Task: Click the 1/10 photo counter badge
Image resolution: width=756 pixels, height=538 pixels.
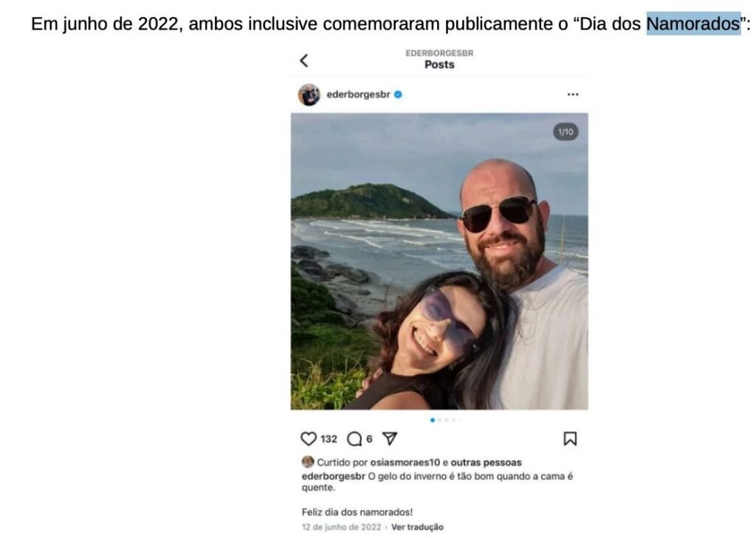Action: [566, 131]
